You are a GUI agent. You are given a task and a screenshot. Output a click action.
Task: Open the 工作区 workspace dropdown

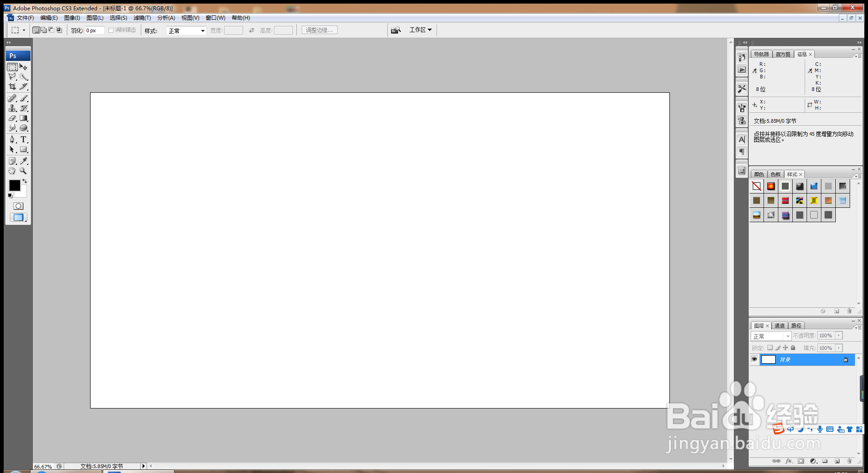tap(421, 30)
